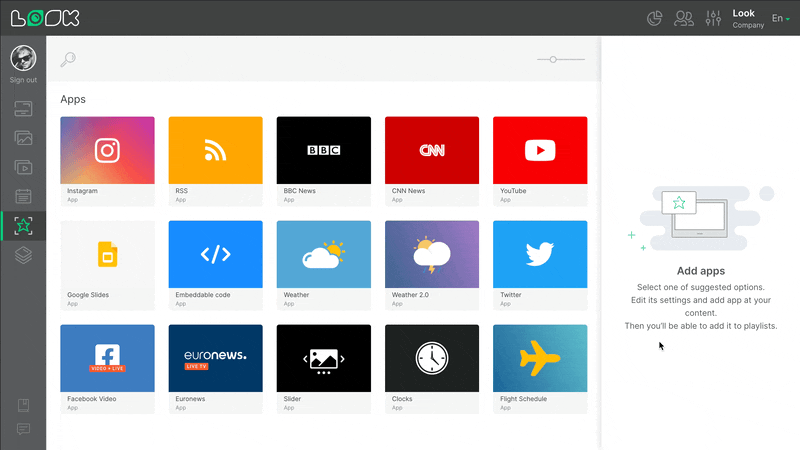Open the Playlists sidebar icon
This screenshot has height=450, width=800.
pos(23,167)
